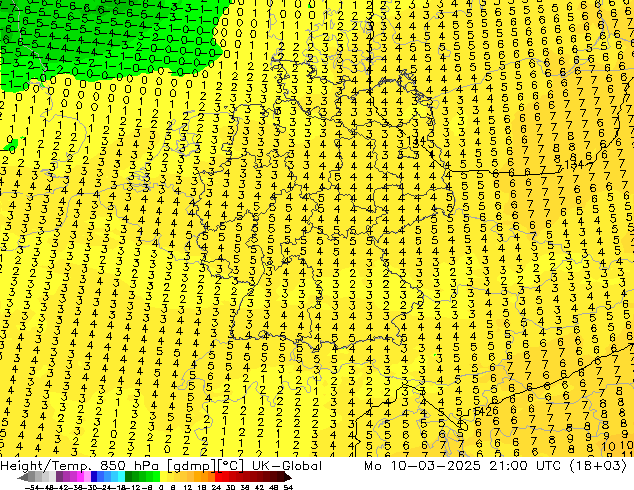Screen dimensions: 634x490
Task: Click the '(18+03)' forecast run label
Action: (598, 466)
